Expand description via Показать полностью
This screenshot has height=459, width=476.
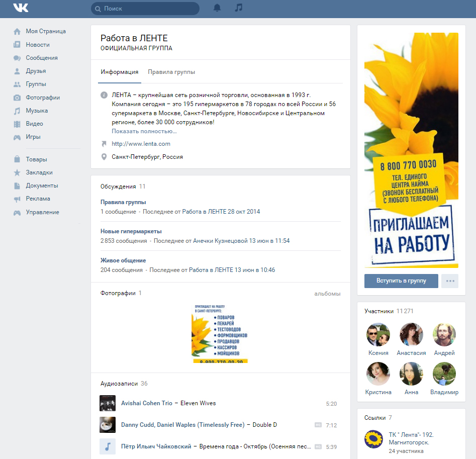pyautogui.click(x=144, y=131)
